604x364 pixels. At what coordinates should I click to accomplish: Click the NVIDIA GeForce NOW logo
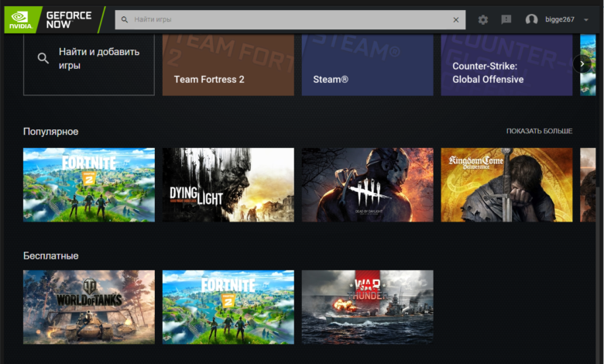click(55, 19)
